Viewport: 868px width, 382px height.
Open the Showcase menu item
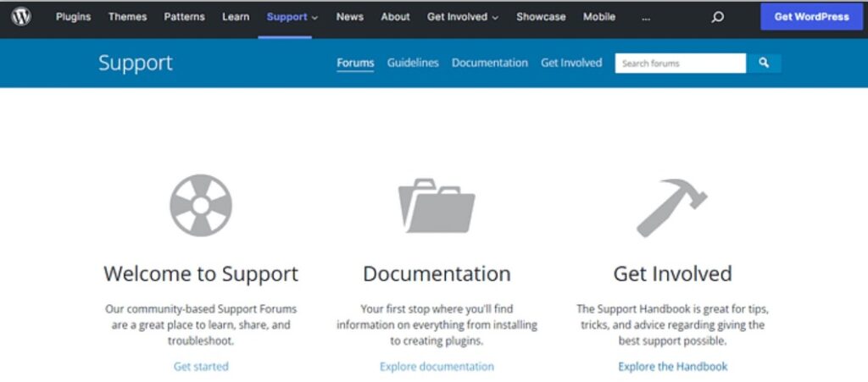[x=541, y=17]
